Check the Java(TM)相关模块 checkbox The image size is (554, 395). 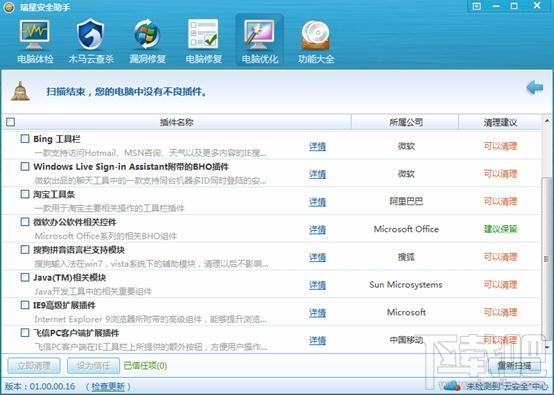pyautogui.click(x=25, y=277)
